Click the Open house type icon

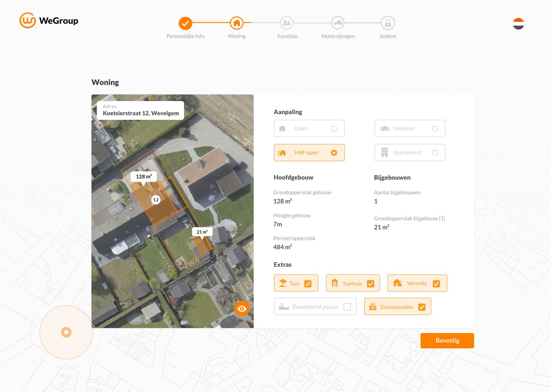click(x=282, y=129)
